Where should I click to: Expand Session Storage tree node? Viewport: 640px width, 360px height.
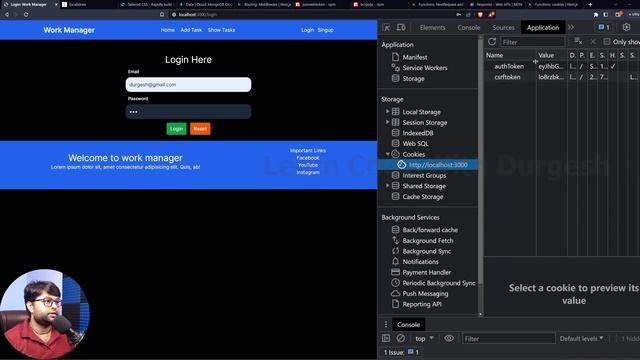[387, 122]
